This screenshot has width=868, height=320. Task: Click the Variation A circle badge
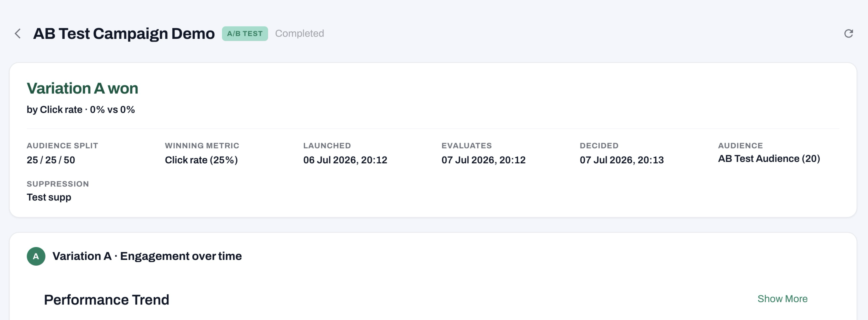click(x=36, y=256)
